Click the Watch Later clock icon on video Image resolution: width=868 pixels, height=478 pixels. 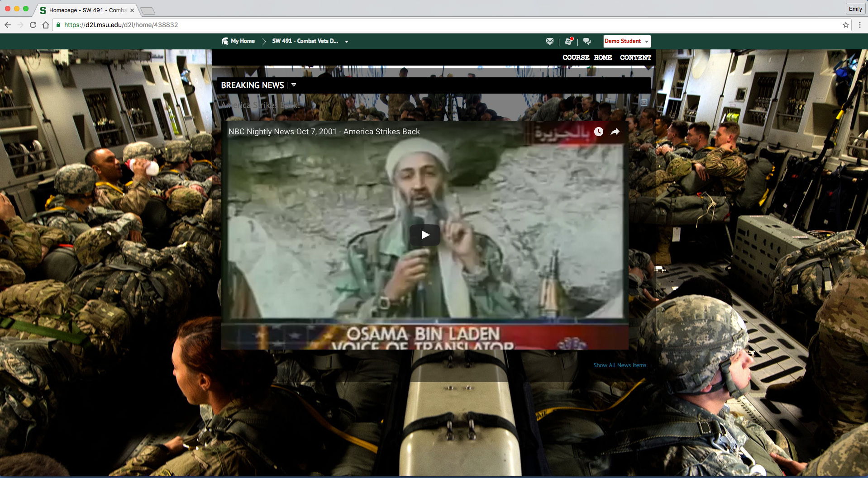pos(598,132)
